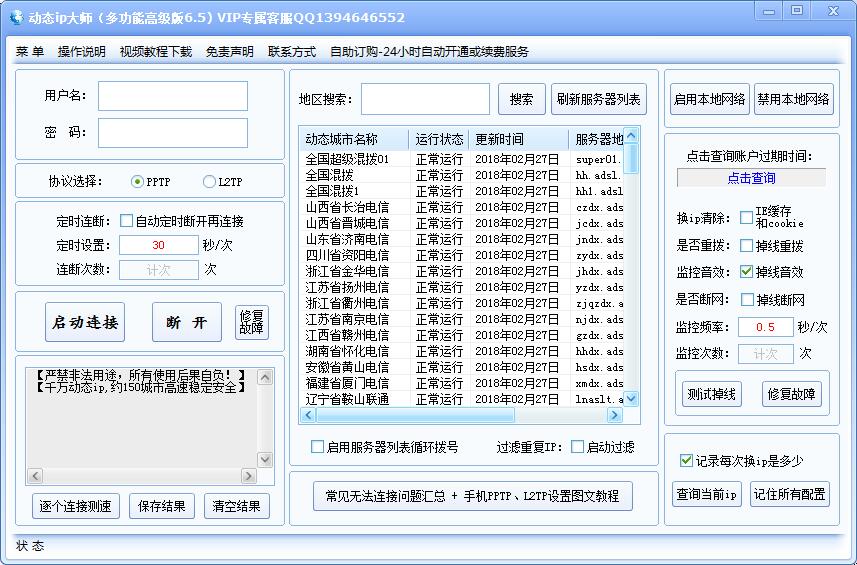This screenshot has width=857, height=565.
Task: Select the 江苏省南京电信 server row
Action: (x=462, y=319)
